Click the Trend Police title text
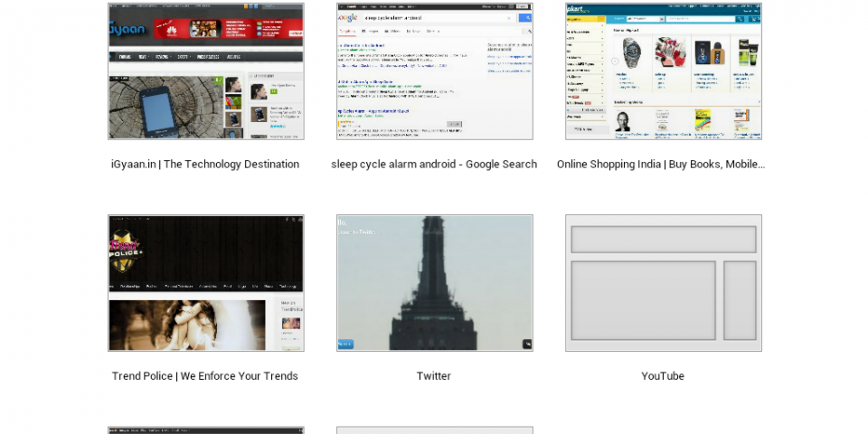The image size is (868, 434). pyautogui.click(x=205, y=376)
